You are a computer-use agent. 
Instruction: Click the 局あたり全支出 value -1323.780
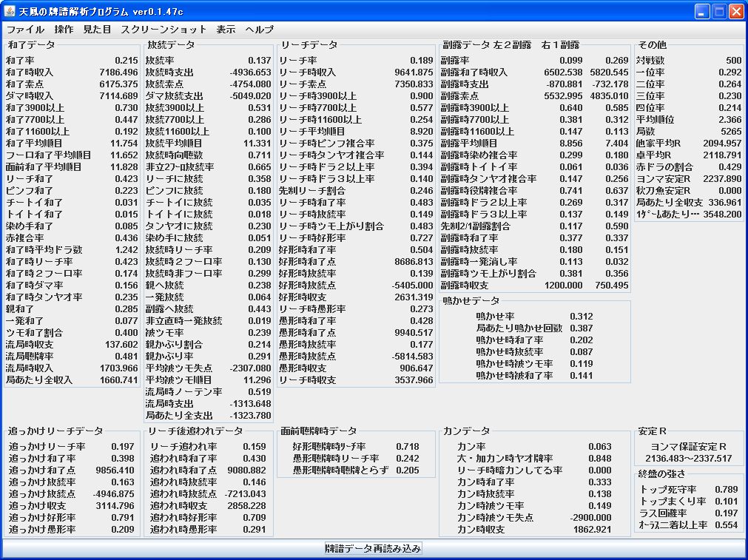[250, 416]
